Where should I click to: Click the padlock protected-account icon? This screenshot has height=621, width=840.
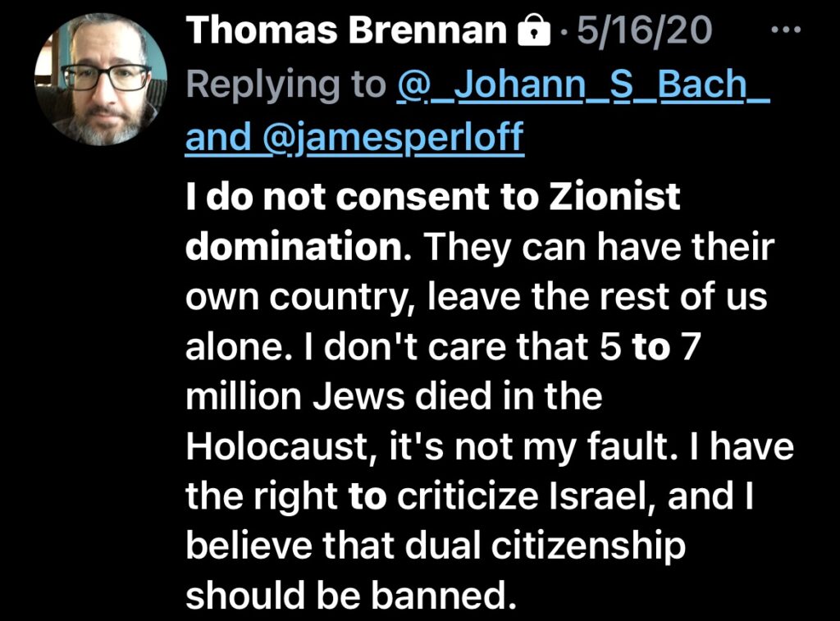535,33
